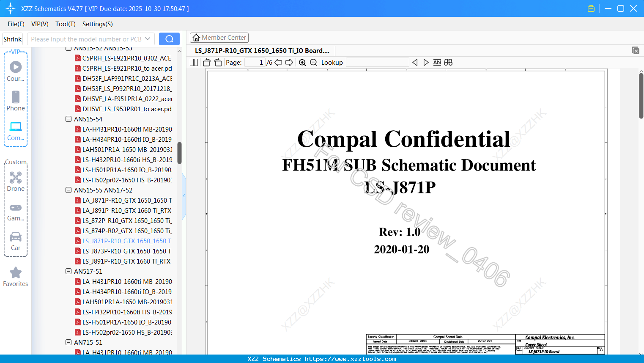This screenshot has width=644, height=363.
Task: Rotate the page counterclockwise
Action: (x=207, y=63)
